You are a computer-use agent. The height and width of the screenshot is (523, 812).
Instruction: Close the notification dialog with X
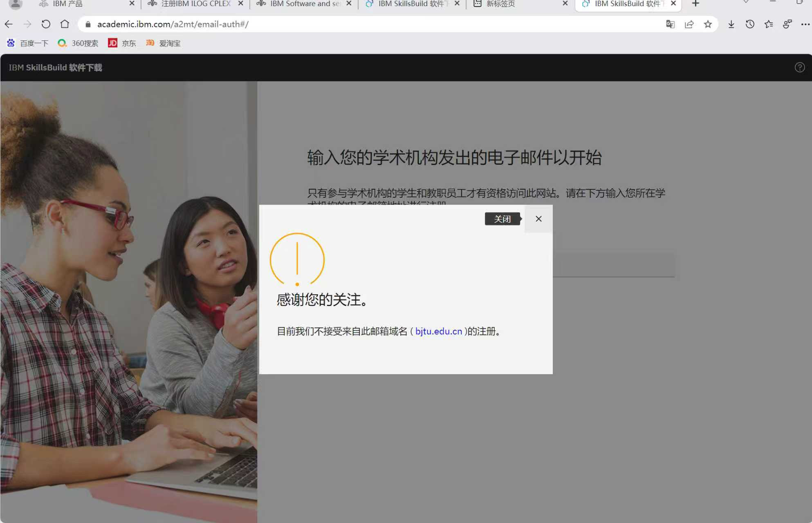click(538, 219)
